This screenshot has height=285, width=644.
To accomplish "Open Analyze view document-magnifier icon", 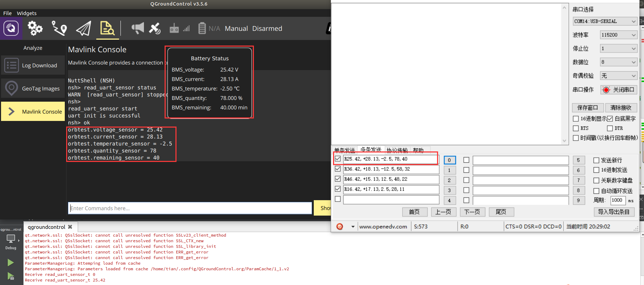I will [x=107, y=28].
